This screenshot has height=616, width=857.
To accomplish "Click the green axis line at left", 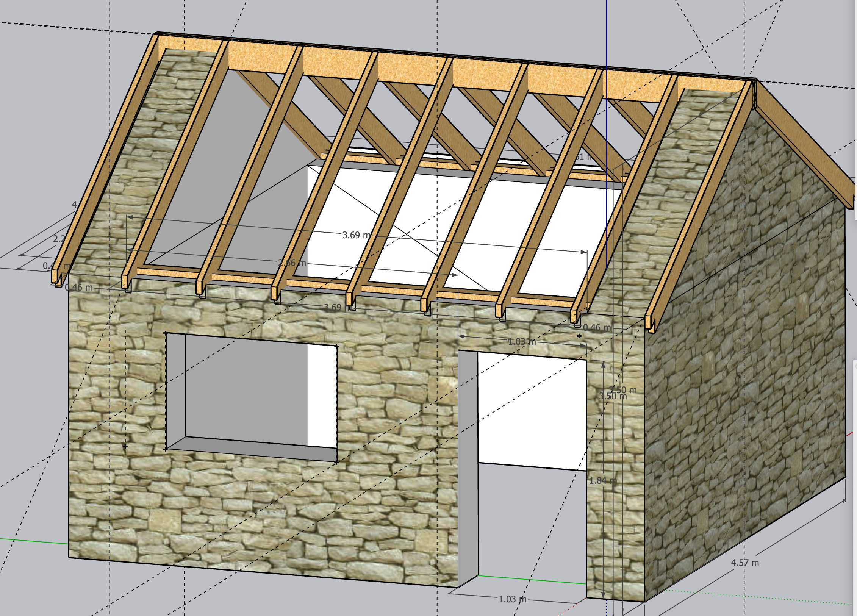I will click(x=34, y=541).
